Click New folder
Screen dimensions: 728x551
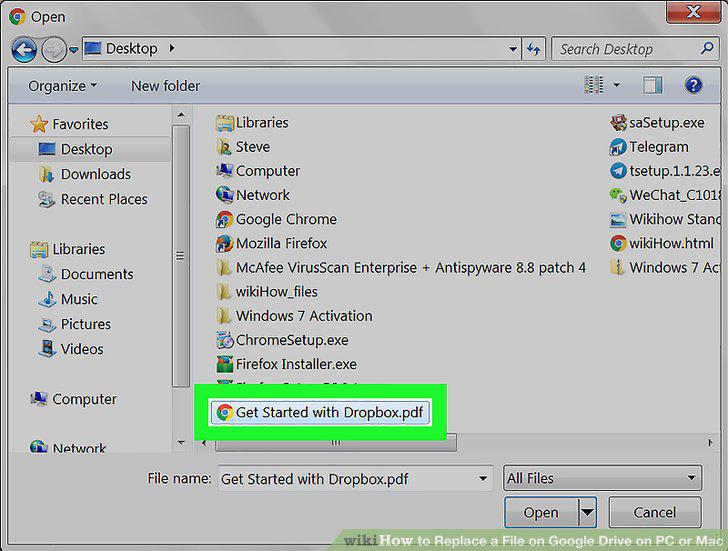(x=165, y=86)
